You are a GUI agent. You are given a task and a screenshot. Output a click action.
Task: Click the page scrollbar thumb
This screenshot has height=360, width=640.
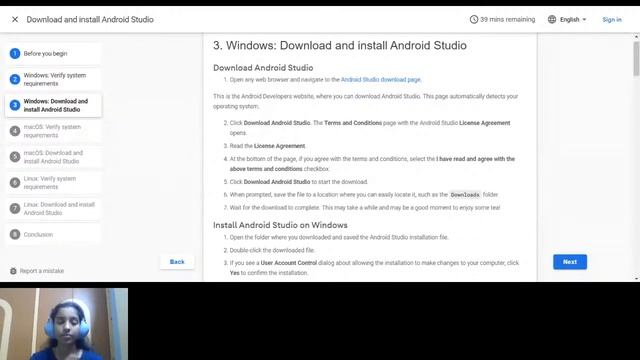(x=636, y=58)
